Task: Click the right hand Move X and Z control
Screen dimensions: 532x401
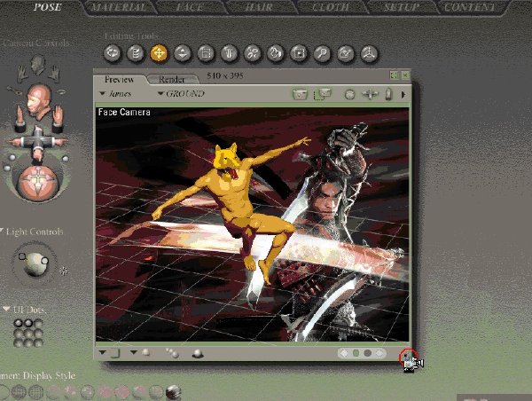Action: click(58, 119)
